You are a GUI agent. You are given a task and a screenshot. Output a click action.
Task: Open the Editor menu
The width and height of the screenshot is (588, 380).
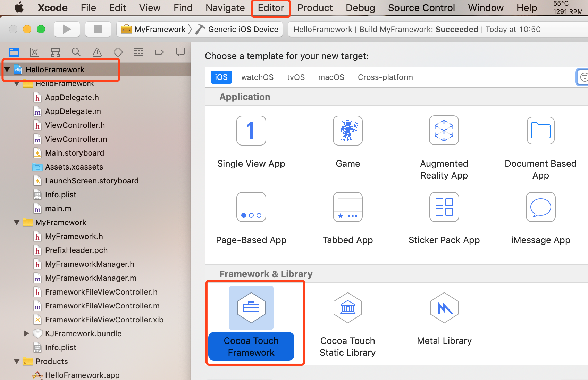271,8
